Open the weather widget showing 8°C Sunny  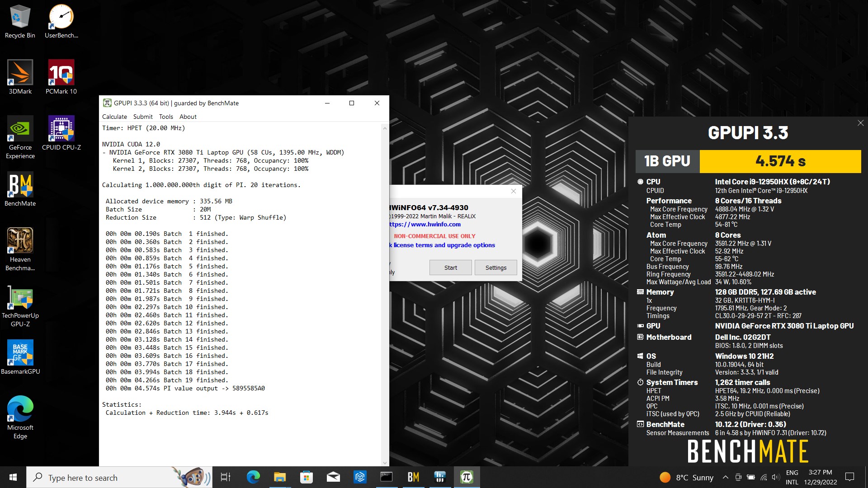coord(686,477)
